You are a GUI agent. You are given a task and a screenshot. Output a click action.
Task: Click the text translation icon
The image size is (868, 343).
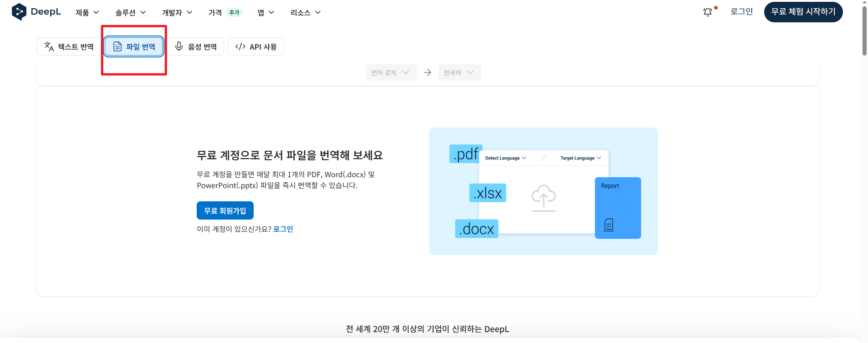49,46
